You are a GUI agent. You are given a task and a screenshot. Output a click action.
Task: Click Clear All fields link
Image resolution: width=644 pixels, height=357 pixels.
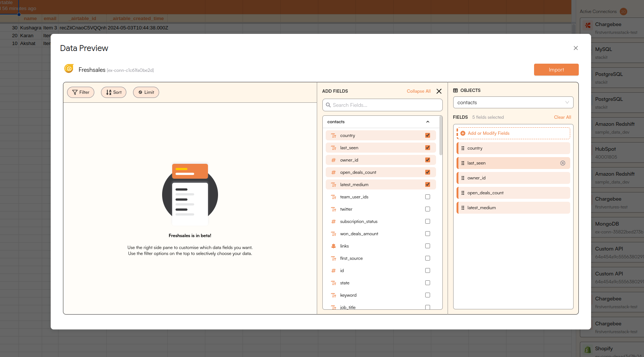point(562,117)
